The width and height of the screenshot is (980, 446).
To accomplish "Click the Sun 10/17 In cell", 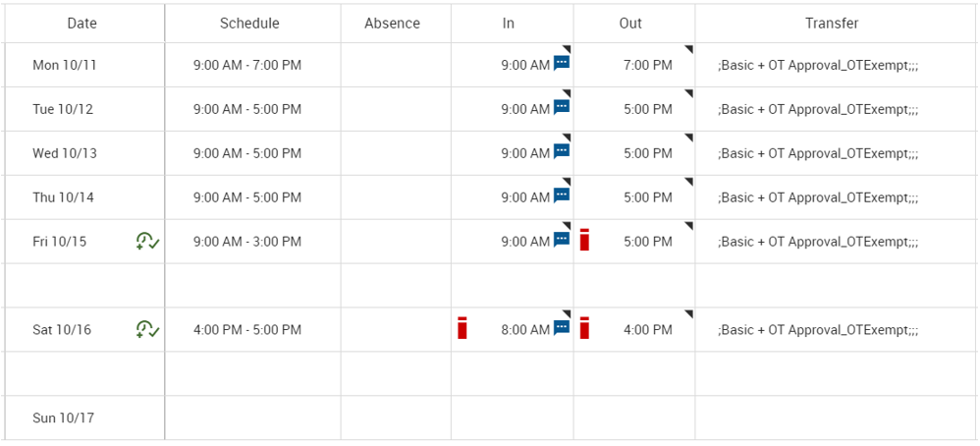I will click(x=512, y=418).
